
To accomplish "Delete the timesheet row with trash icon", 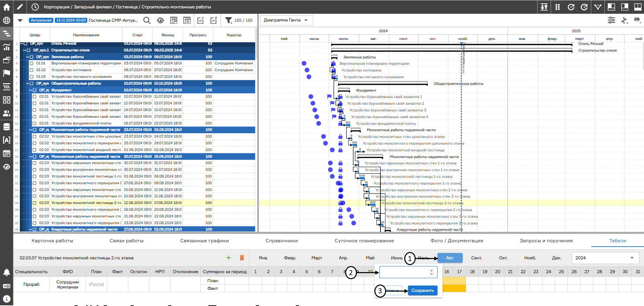I will click(x=242, y=258).
